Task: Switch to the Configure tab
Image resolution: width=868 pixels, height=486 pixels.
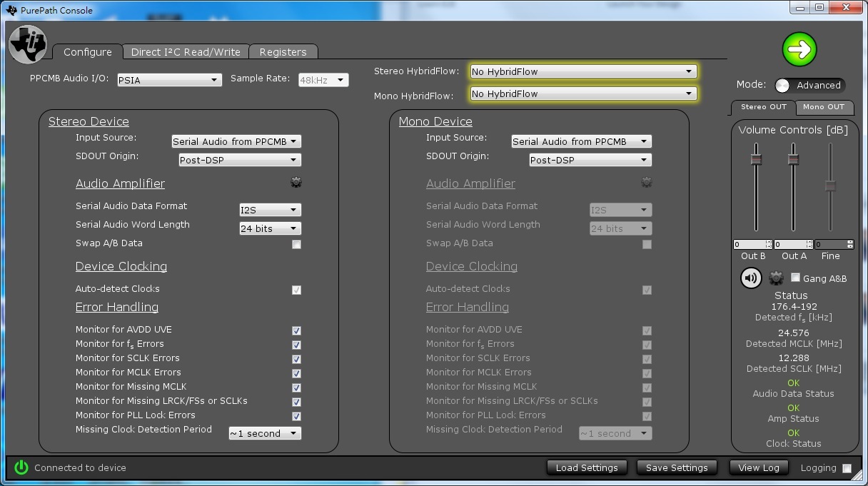Action: click(87, 51)
